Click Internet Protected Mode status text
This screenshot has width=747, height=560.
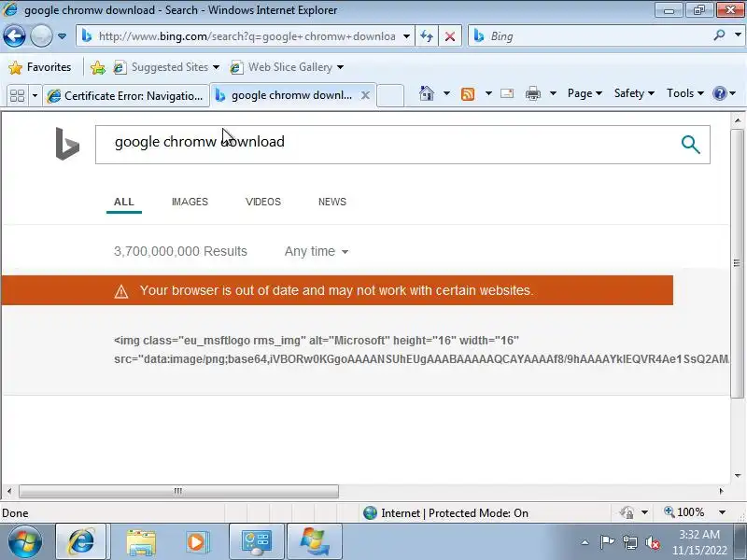point(455,513)
